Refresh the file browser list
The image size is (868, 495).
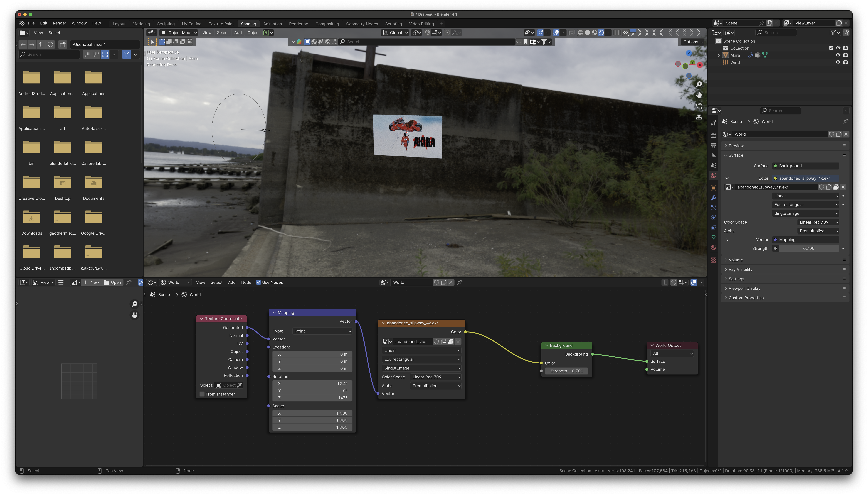50,45
